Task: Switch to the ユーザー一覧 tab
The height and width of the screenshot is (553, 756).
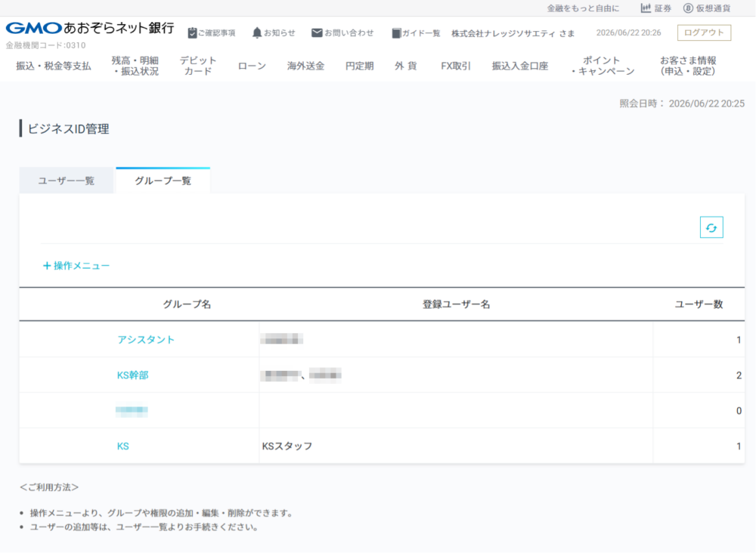Action: click(x=67, y=181)
